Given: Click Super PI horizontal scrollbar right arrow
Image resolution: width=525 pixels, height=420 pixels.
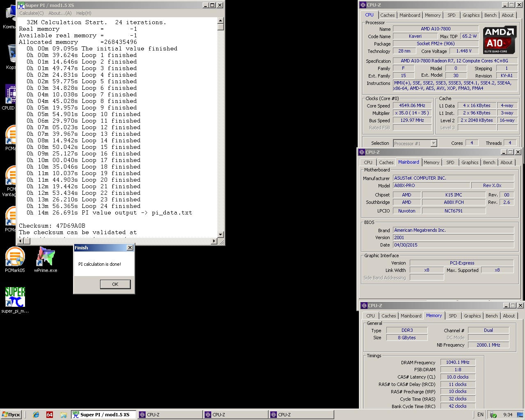Looking at the screenshot, I should click(x=214, y=241).
